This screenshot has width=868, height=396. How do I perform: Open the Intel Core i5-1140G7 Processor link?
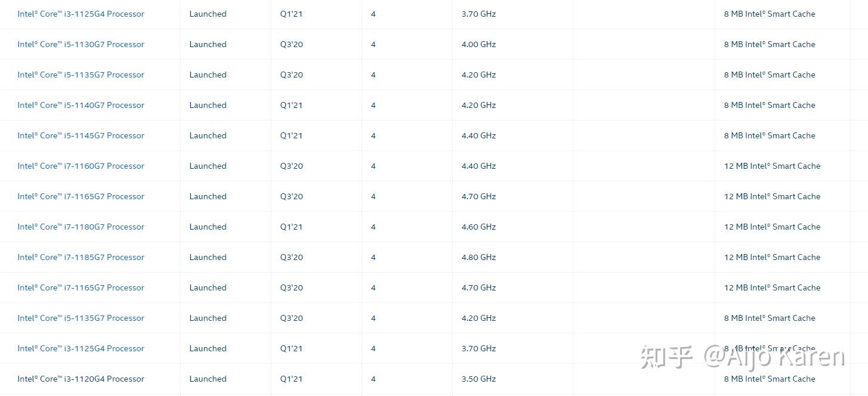[x=81, y=105]
